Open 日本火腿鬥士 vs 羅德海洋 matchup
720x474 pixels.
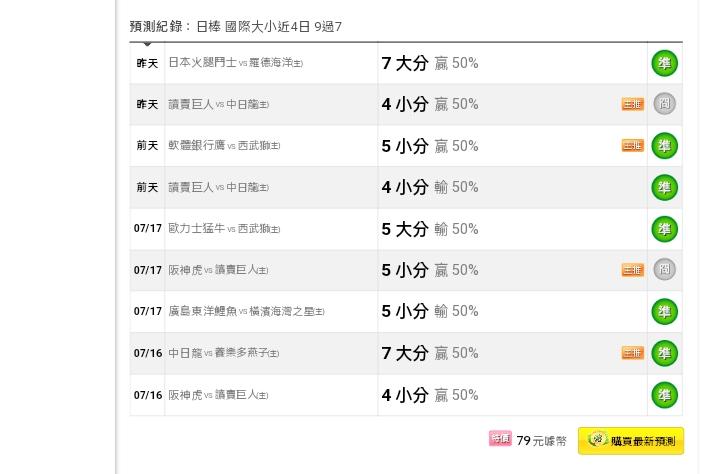pyautogui.click(x=236, y=62)
